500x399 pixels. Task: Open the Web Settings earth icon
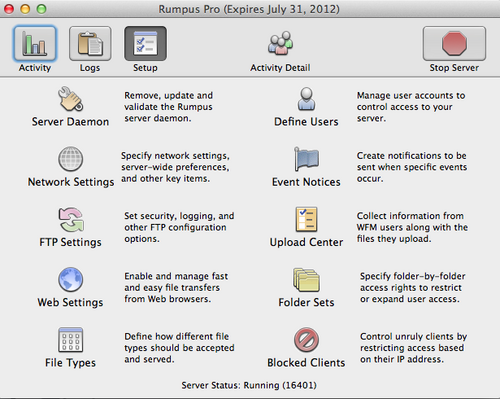click(70, 279)
